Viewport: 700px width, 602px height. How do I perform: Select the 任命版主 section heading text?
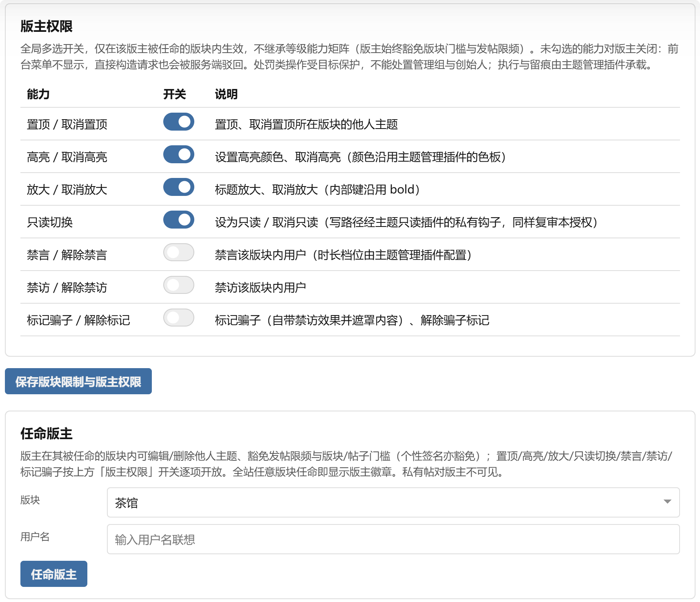pos(47,433)
